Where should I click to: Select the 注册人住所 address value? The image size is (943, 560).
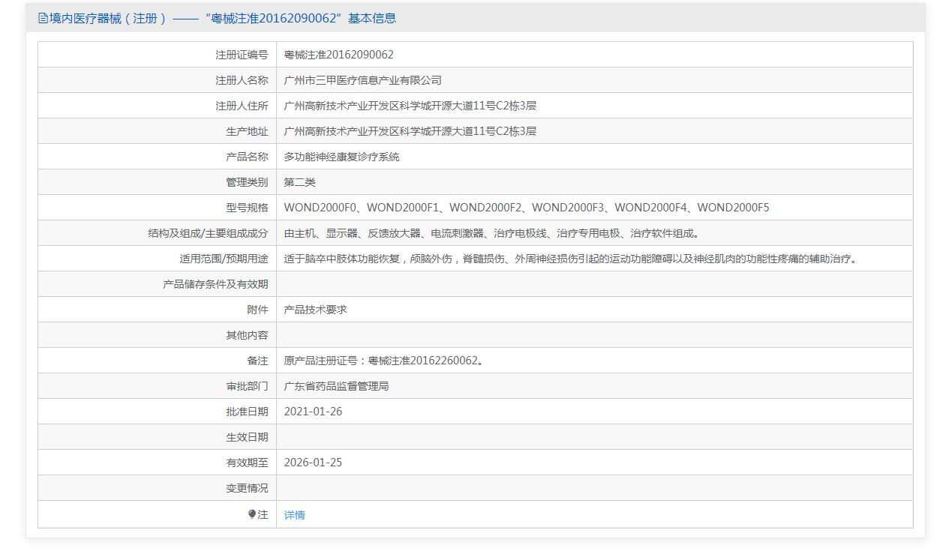click(x=410, y=106)
